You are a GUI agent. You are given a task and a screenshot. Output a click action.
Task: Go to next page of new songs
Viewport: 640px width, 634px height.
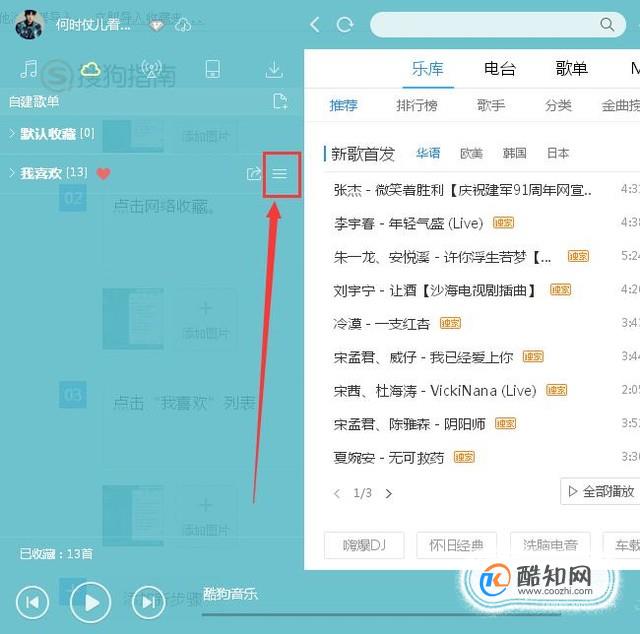(389, 494)
